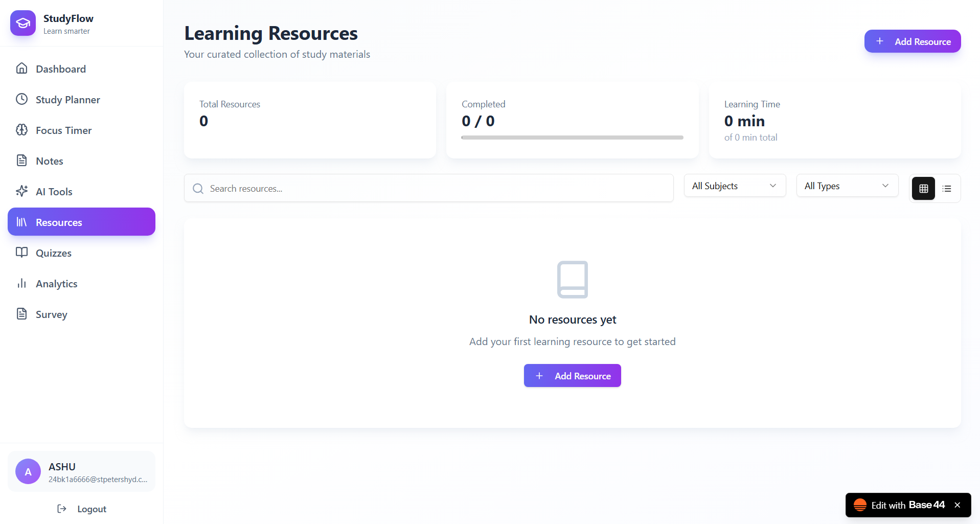Click the Analytics bar chart icon

click(21, 283)
